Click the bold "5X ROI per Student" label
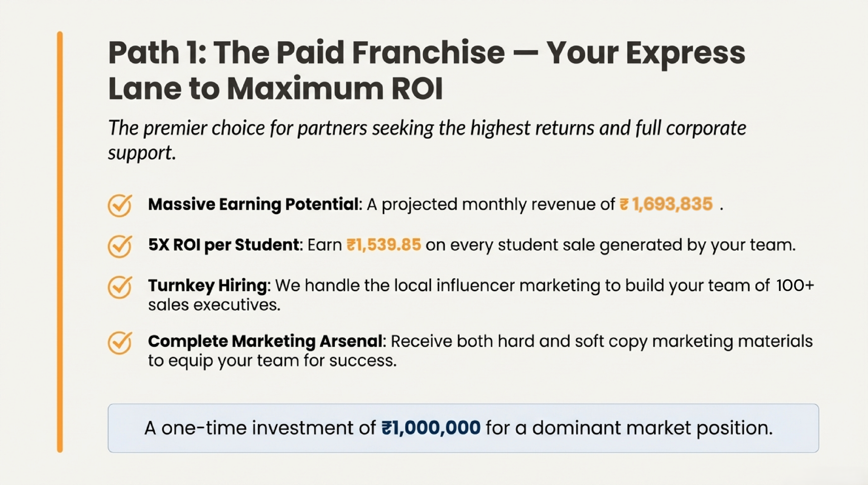The width and height of the screenshot is (868, 485). pyautogui.click(x=224, y=245)
